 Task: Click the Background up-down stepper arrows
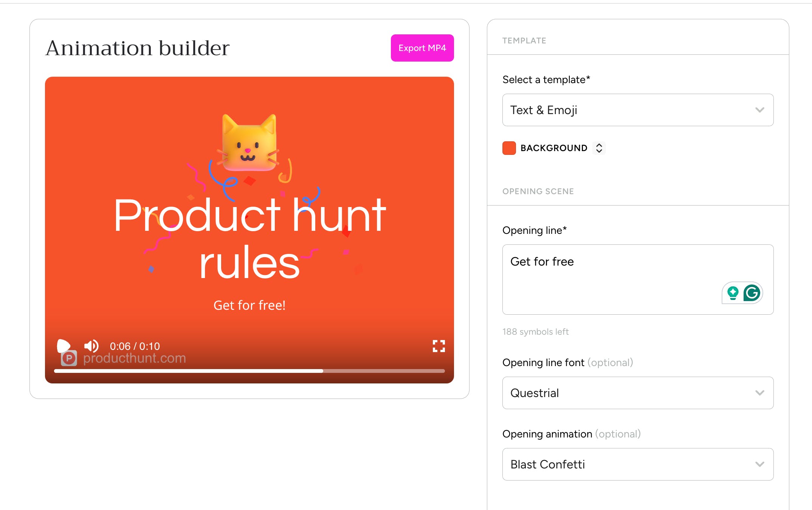click(599, 148)
